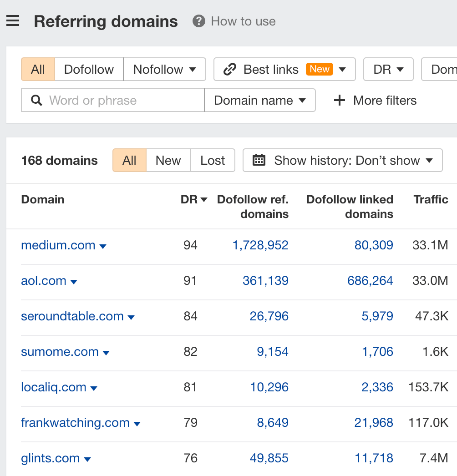Click the orange New badge on Best links
Viewport: 457px width, 476px height.
320,69
